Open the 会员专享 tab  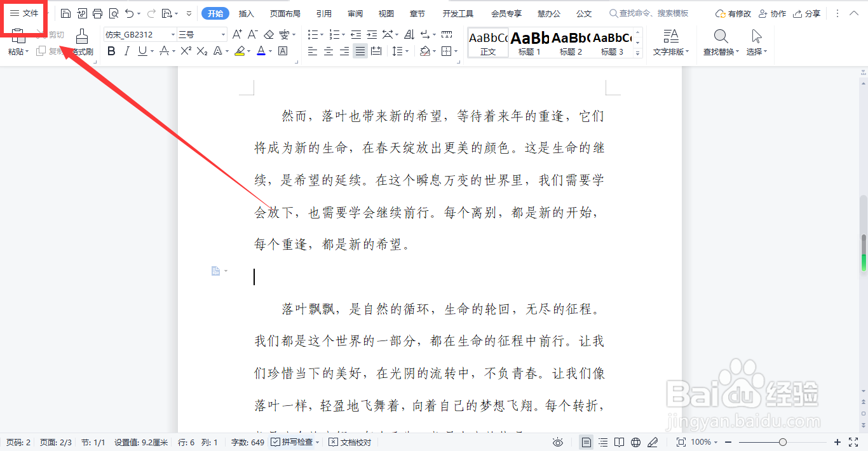click(x=506, y=13)
